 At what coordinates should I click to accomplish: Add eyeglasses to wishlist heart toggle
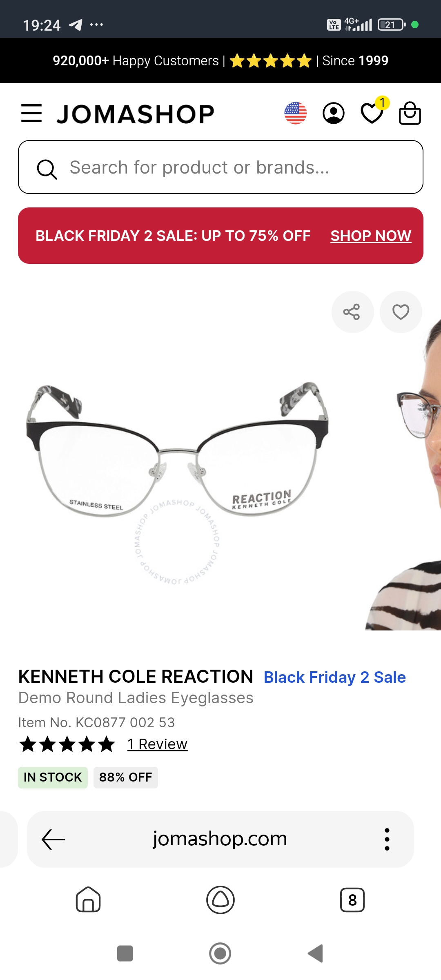pyautogui.click(x=401, y=312)
